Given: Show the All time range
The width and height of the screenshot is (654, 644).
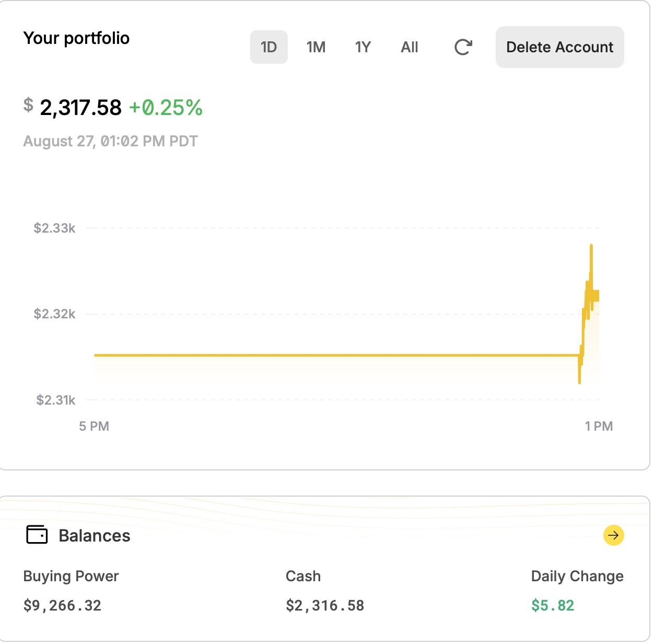Looking at the screenshot, I should (410, 47).
